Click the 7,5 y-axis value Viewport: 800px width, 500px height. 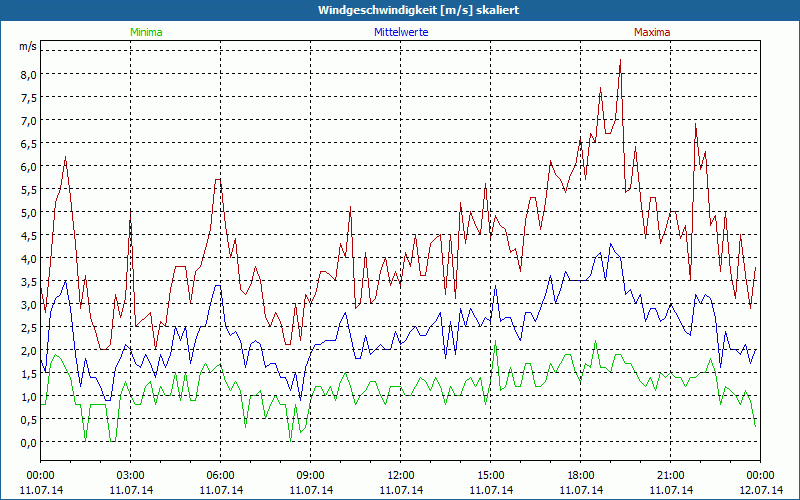(29, 97)
